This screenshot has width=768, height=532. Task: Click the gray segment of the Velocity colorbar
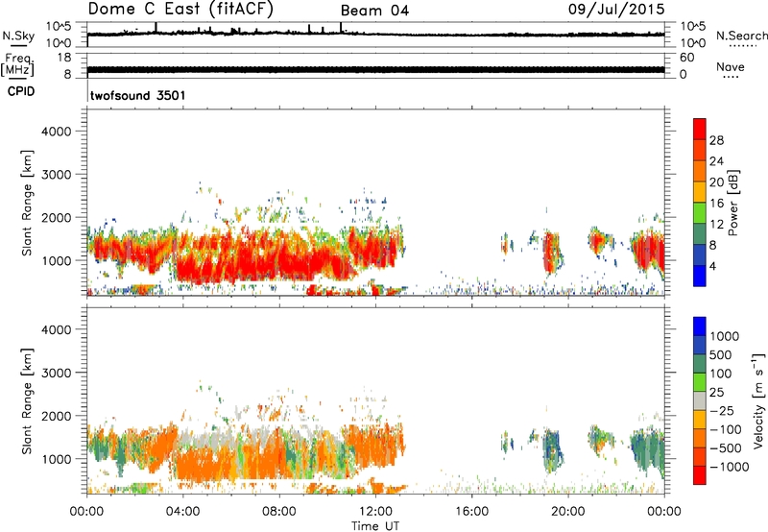pos(700,400)
